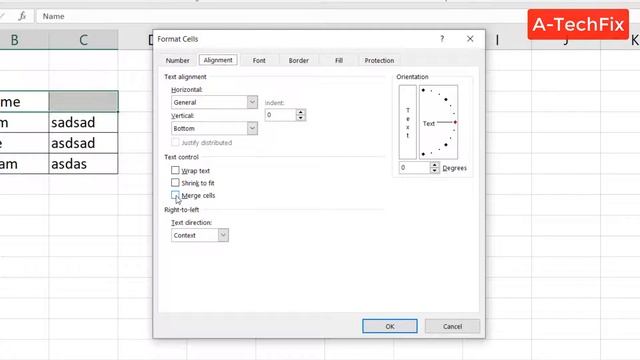Screen dimensions: 640x360
Task: Open the Fill tab
Action: pyautogui.click(x=339, y=60)
